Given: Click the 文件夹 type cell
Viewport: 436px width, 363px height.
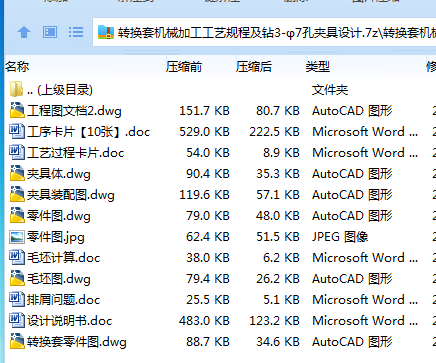Looking at the screenshot, I should pos(330,90).
